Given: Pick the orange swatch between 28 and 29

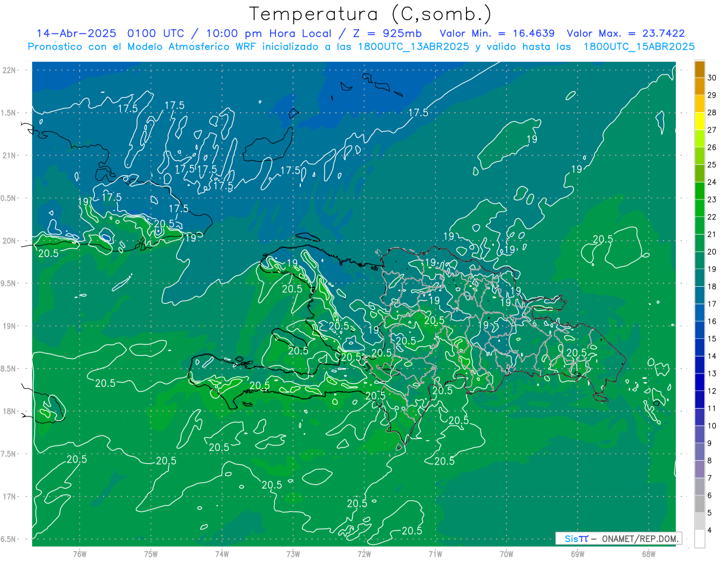Looking at the screenshot, I should 699,104.
